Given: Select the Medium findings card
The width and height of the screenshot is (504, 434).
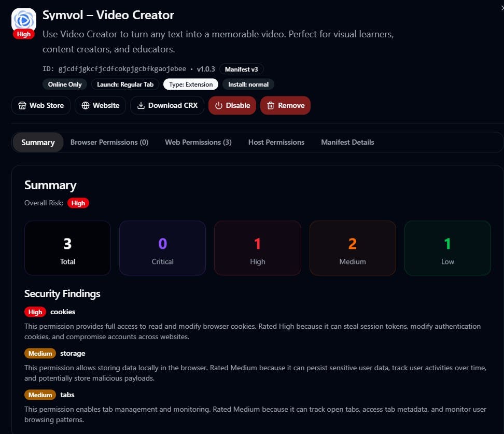Looking at the screenshot, I should (x=353, y=248).
